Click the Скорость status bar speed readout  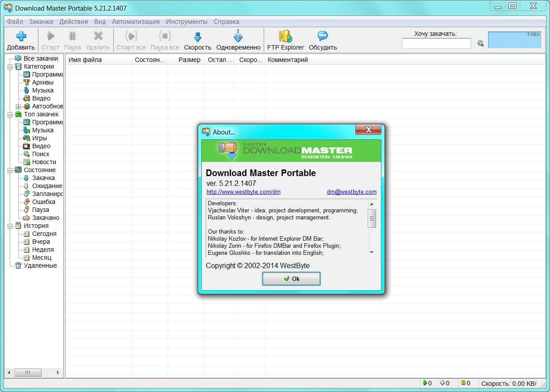point(509,383)
